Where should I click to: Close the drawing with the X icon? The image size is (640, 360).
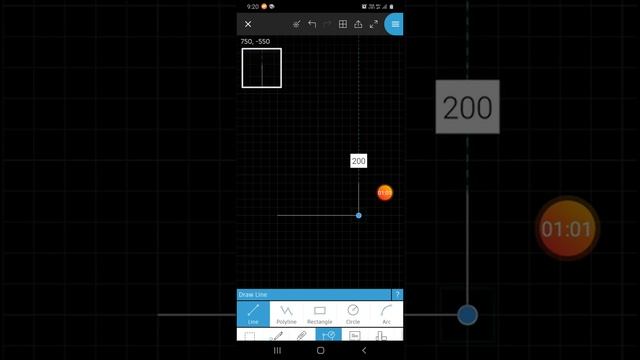248,24
